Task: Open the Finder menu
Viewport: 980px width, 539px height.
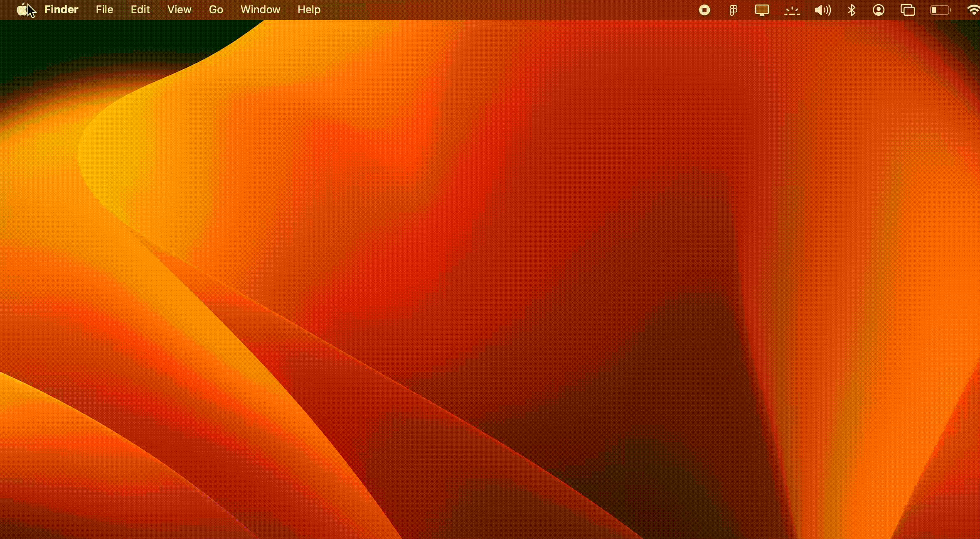Action: coord(61,10)
